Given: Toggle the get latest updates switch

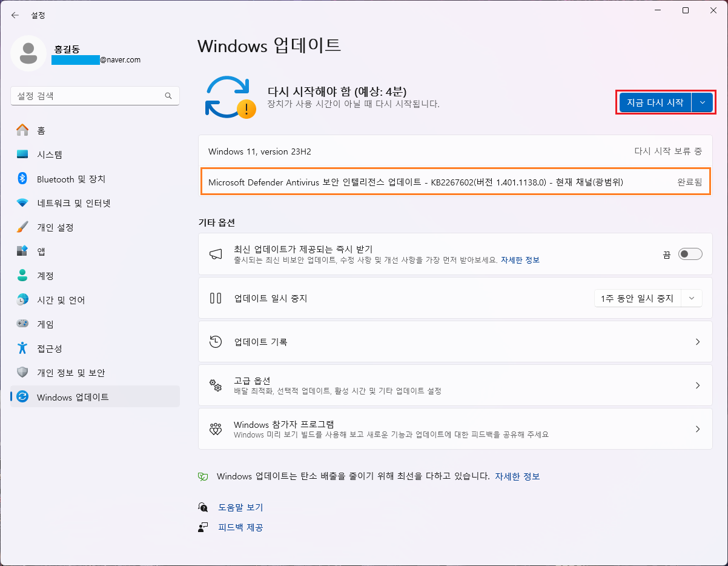Looking at the screenshot, I should (x=690, y=255).
